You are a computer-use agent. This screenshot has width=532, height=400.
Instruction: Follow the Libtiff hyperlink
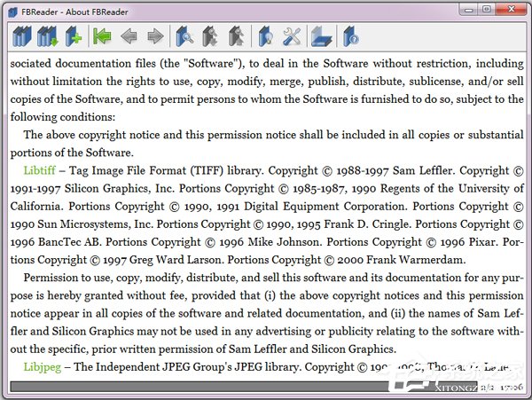tap(39, 170)
